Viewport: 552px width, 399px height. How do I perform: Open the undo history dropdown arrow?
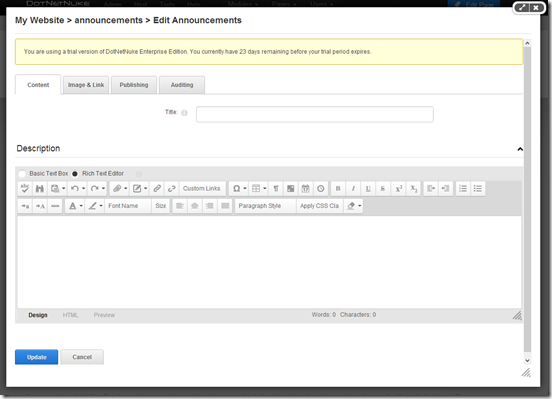click(83, 188)
